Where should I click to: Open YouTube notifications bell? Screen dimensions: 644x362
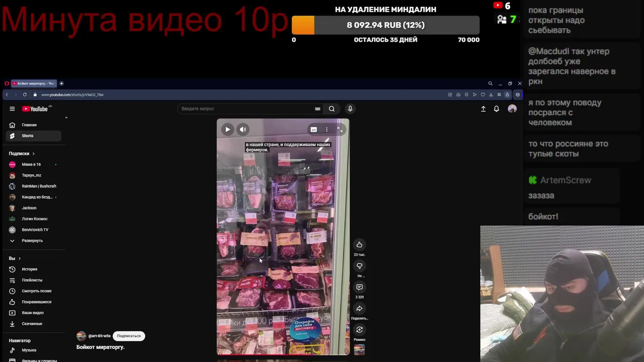497,109
